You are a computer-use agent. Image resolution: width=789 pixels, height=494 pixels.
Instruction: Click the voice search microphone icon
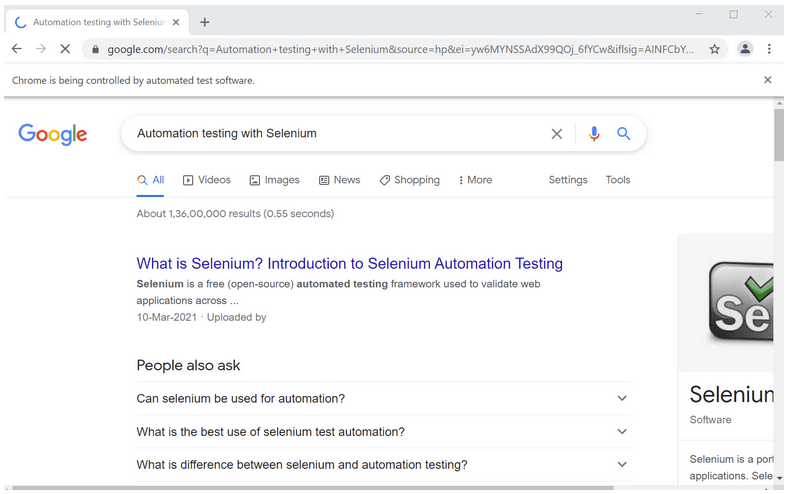(594, 134)
